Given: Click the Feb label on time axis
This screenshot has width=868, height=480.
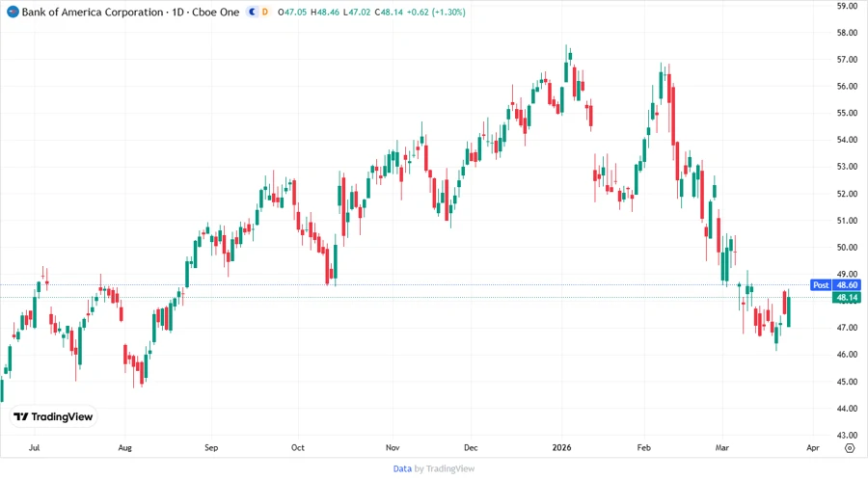Looking at the screenshot, I should [644, 447].
